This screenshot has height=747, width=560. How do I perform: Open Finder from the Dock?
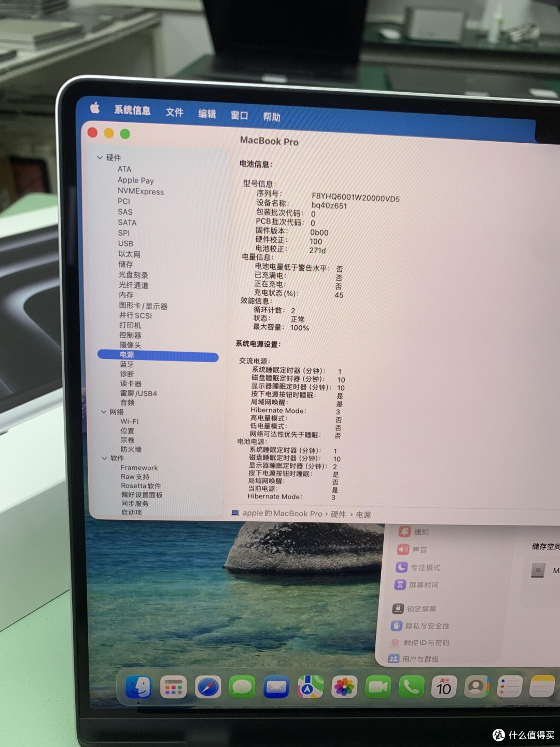click(x=138, y=687)
